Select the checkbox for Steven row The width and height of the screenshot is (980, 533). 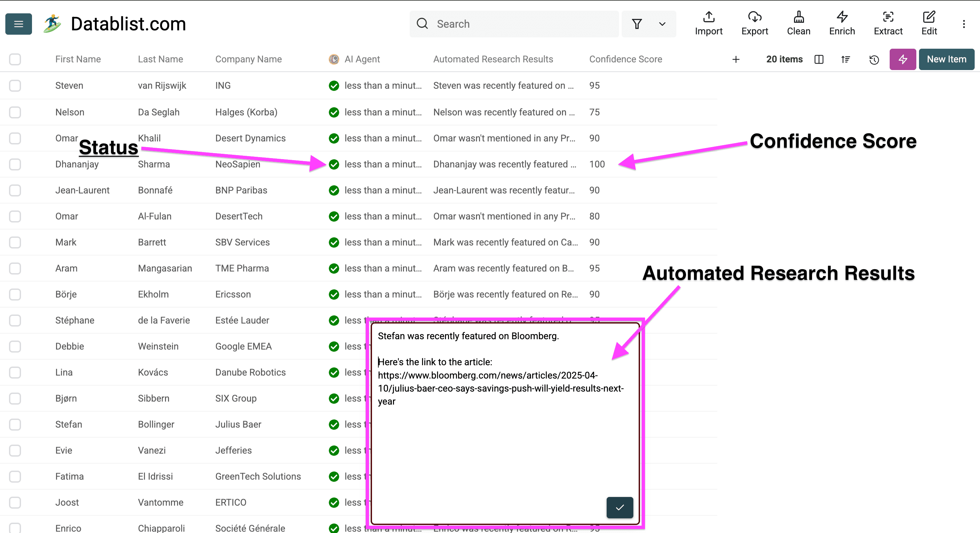15,86
